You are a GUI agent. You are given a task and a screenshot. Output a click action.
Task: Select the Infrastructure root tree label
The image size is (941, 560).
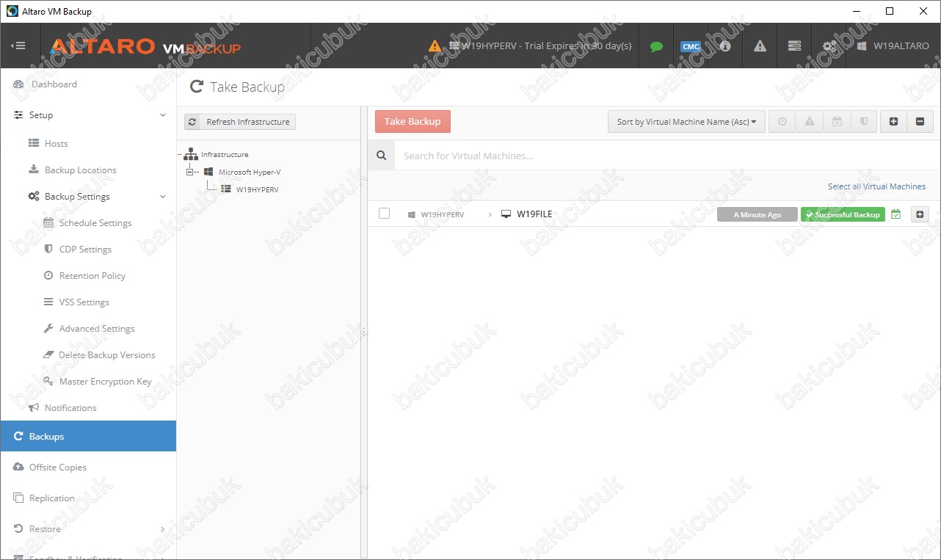pos(225,155)
